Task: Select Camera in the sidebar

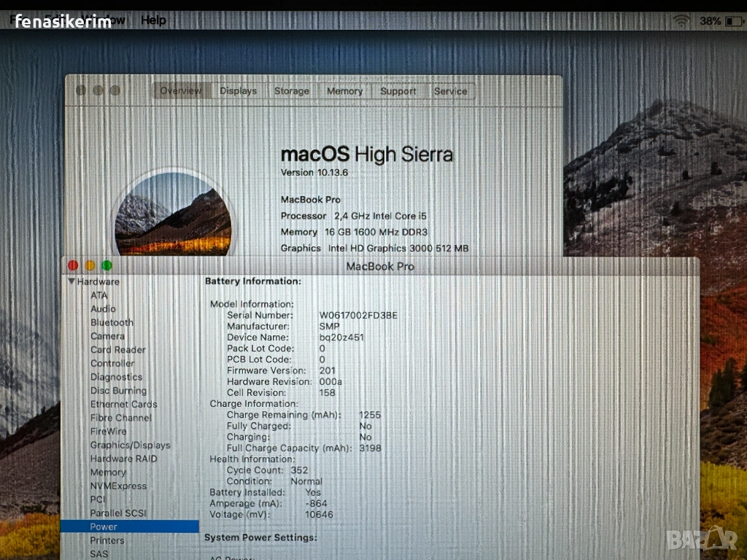Action: coord(107,336)
